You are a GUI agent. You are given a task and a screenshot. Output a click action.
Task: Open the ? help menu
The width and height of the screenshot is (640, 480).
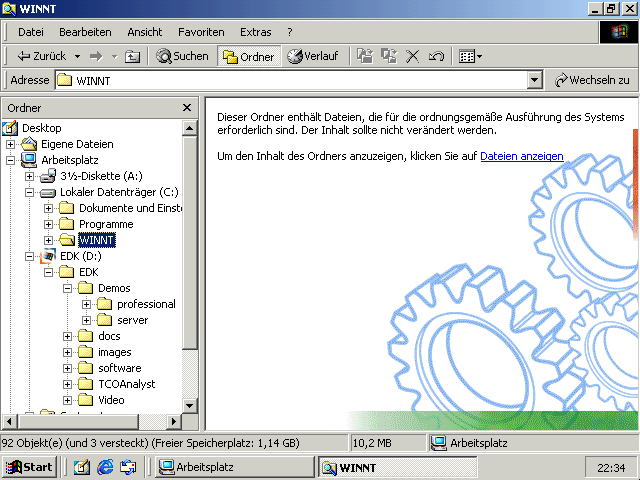(290, 32)
